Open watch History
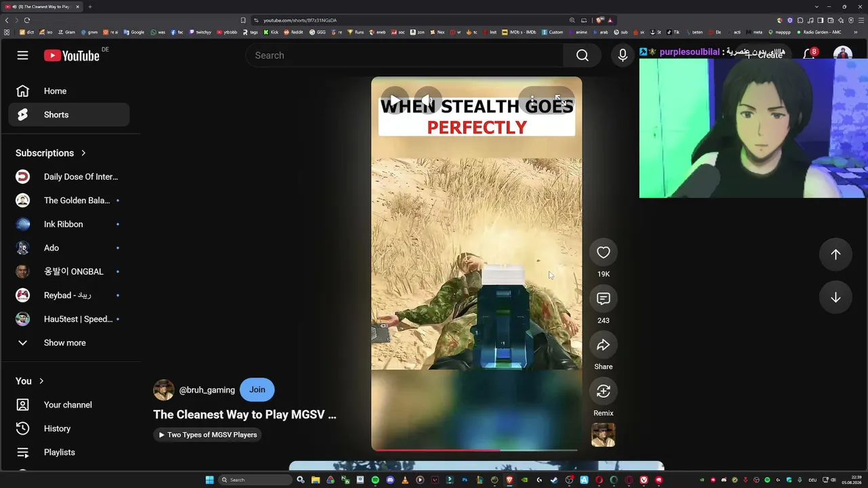This screenshot has width=868, height=488. pyautogui.click(x=69, y=428)
